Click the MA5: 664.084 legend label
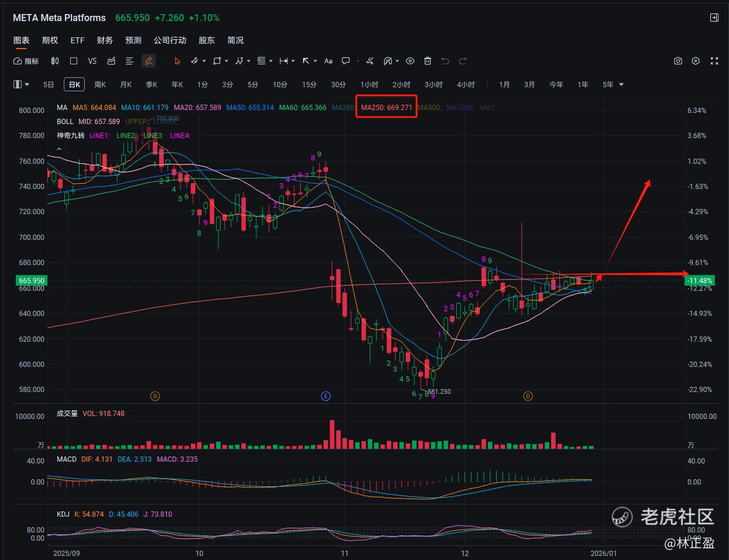The image size is (729, 560). point(94,108)
